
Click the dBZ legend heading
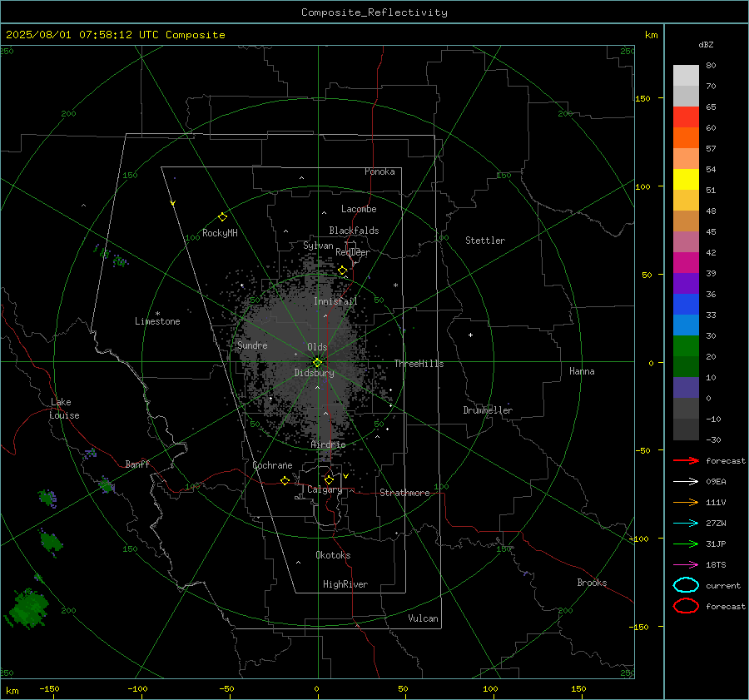[706, 44]
